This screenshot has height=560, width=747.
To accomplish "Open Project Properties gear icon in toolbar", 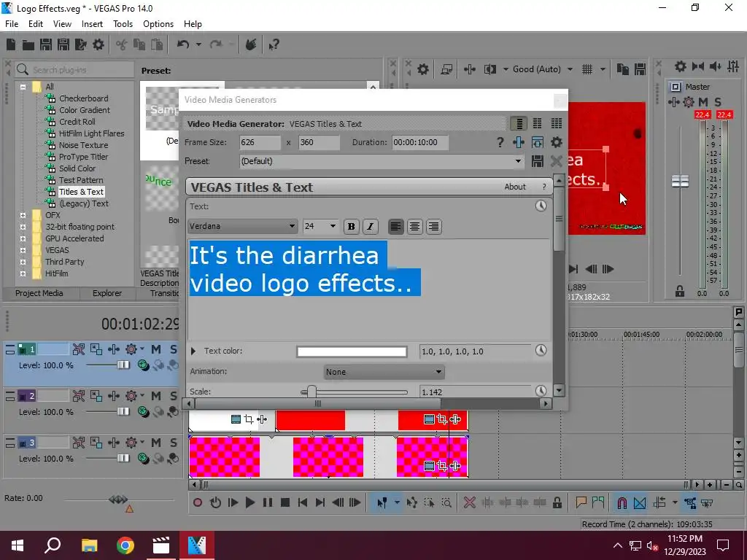I will pos(98,44).
